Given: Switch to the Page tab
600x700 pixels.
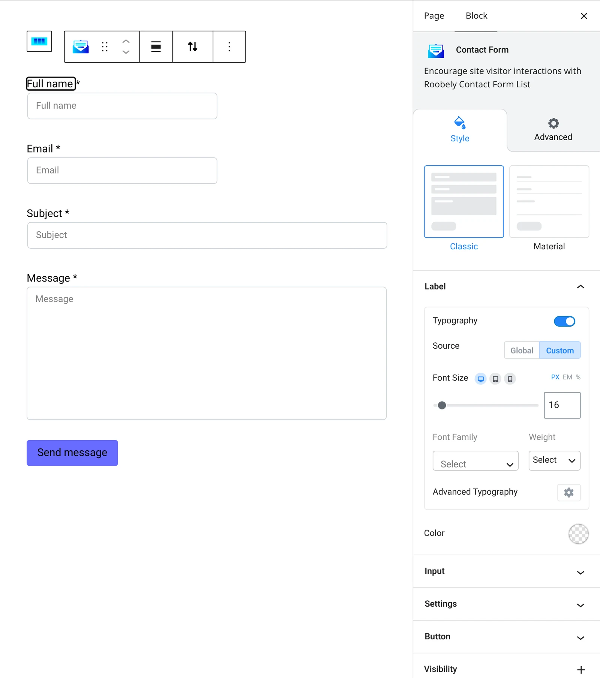Looking at the screenshot, I should click(434, 16).
